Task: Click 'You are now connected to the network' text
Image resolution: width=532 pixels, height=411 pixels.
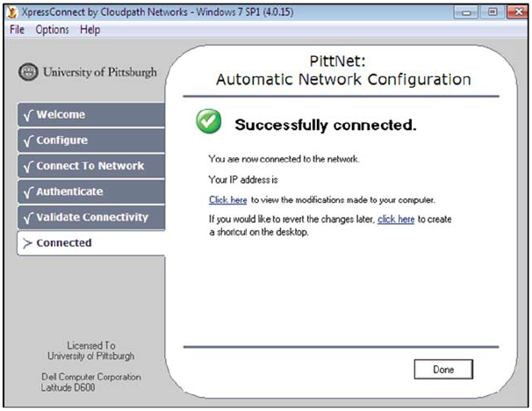Action: point(284,159)
